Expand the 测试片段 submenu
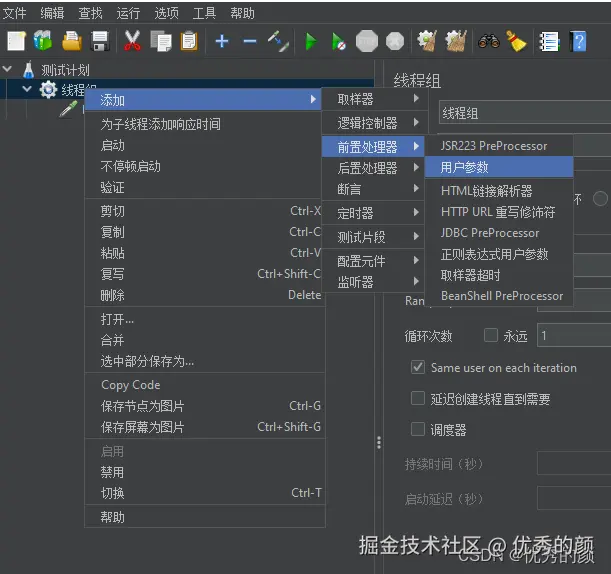Screen dimensions: 611x574 point(373,237)
